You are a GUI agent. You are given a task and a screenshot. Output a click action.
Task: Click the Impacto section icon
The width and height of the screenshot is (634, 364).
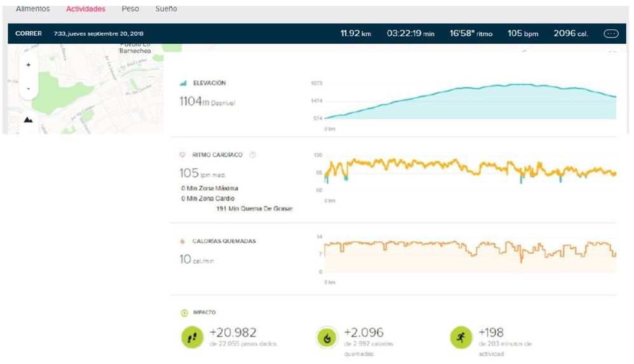pos(184,313)
